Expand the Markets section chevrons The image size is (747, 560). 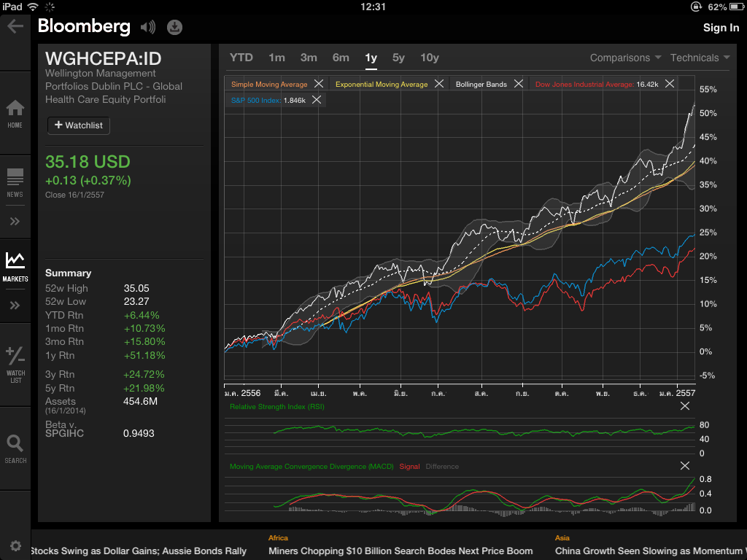(15, 306)
